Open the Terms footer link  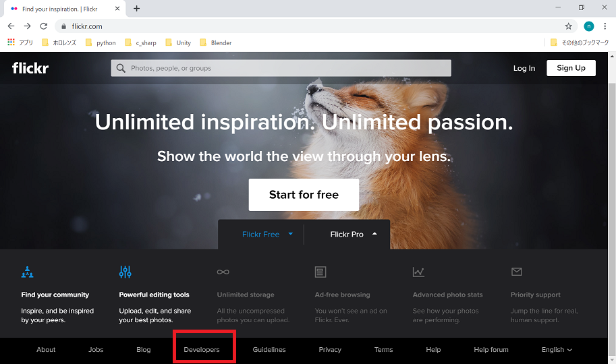tap(383, 349)
